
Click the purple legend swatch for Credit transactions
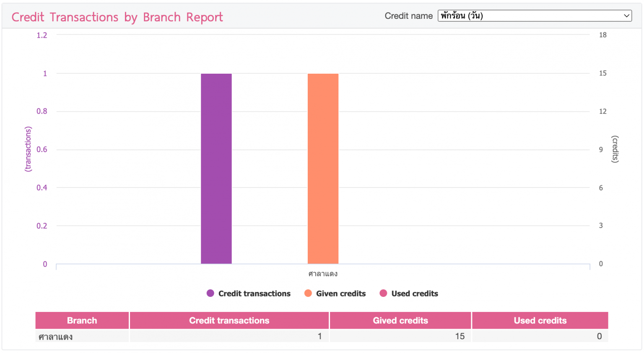pos(210,294)
